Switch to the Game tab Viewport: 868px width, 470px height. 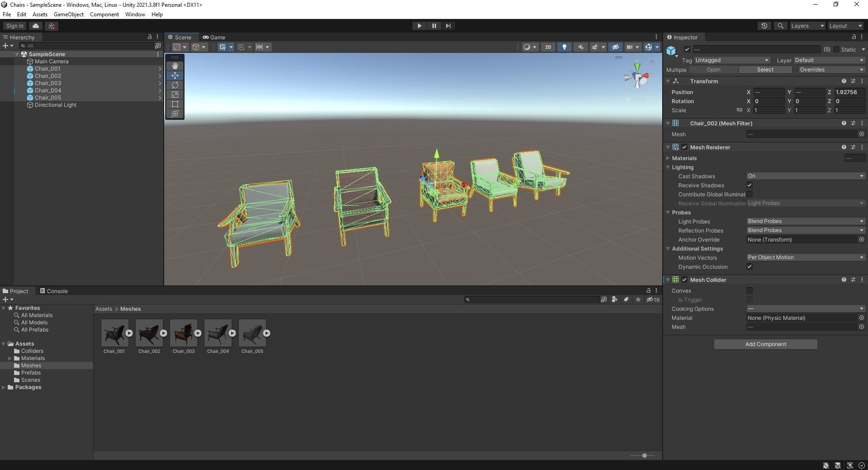pyautogui.click(x=214, y=38)
